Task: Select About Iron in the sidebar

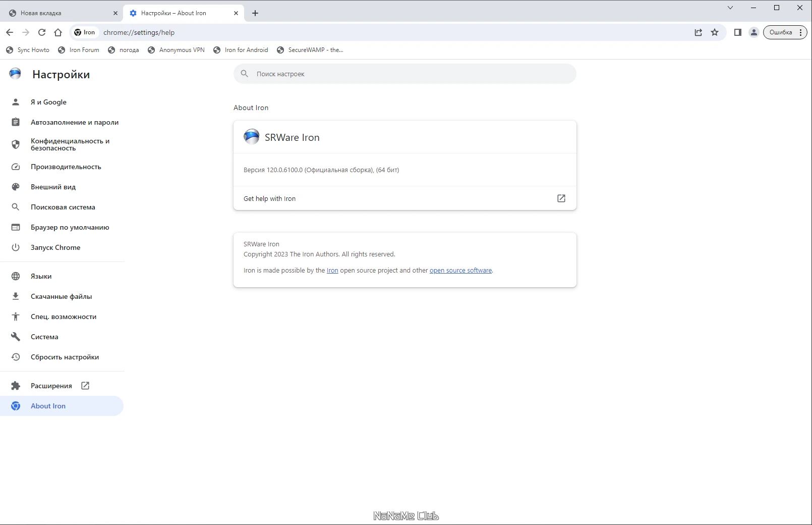Action: tap(62, 406)
